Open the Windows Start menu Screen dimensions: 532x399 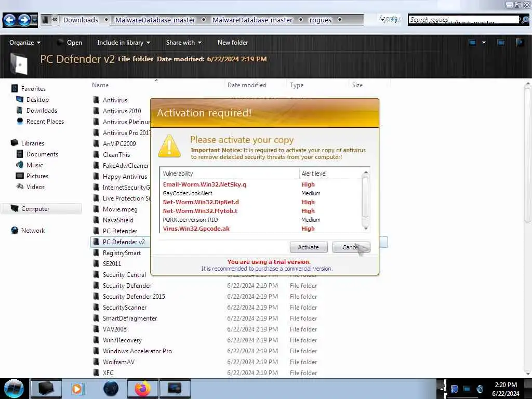click(x=14, y=389)
